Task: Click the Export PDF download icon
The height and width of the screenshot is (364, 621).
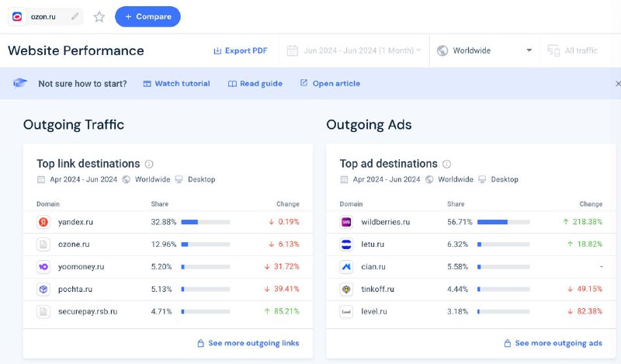Action: (217, 50)
